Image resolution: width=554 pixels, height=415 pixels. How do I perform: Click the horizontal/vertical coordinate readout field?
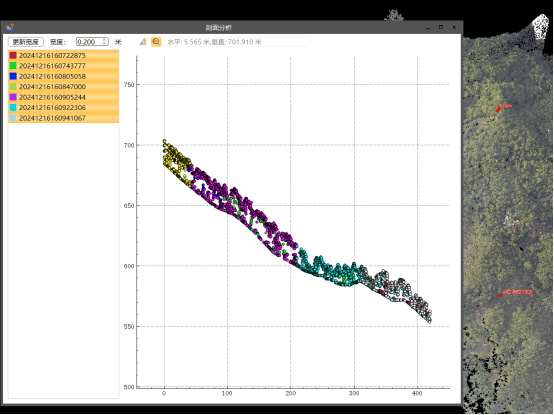click(237, 42)
